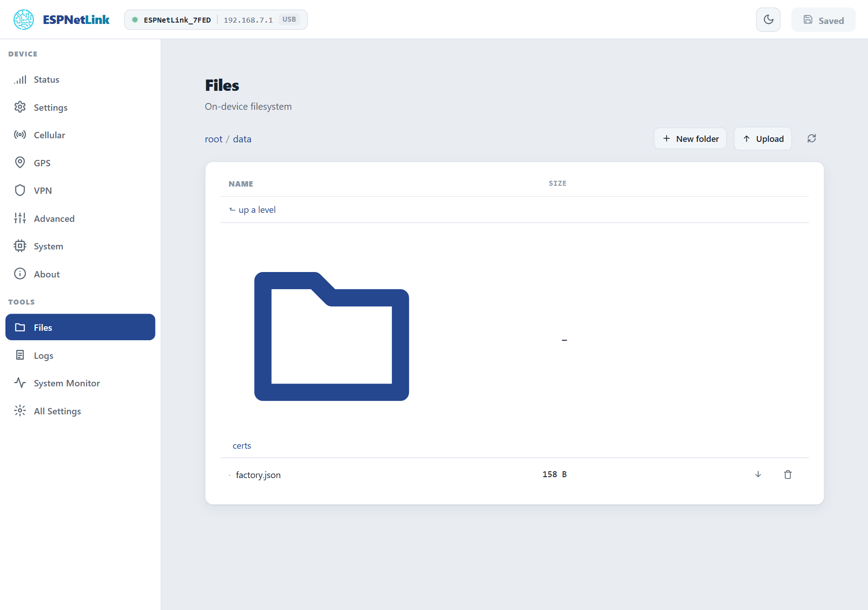Open the ESPNetLink logo home

[x=61, y=20]
